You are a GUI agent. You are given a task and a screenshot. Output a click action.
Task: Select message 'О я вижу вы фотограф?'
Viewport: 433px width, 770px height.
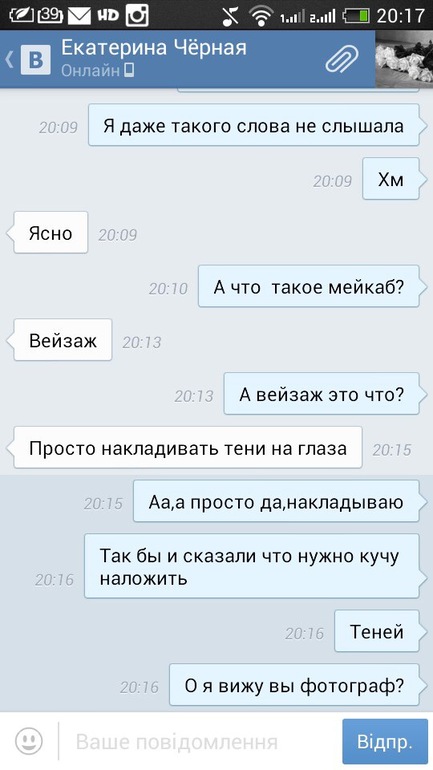tap(295, 685)
